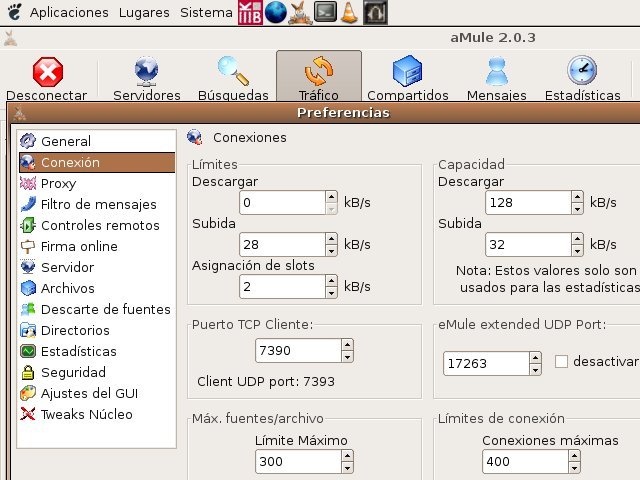Screen dimensions: 640x480
Task: Click the GNOME foot logo icon
Action: (x=14, y=11)
